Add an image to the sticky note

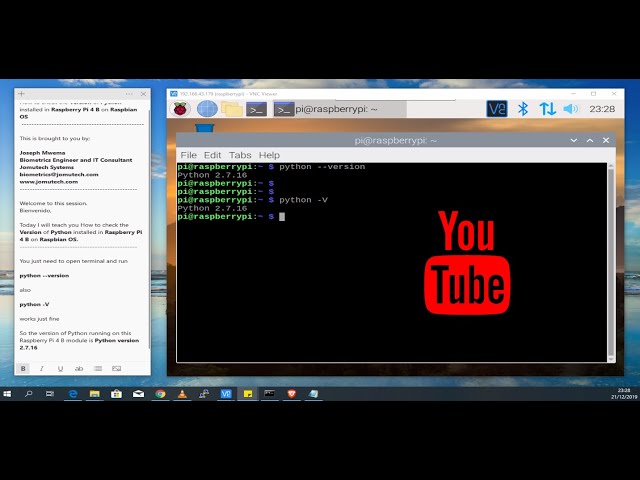tap(116, 369)
